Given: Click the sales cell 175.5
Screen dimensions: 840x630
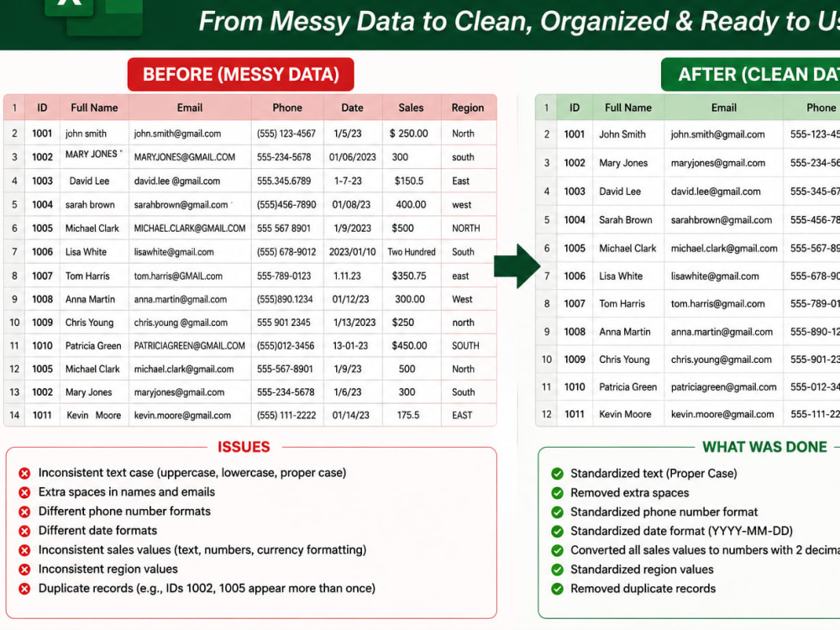Looking at the screenshot, I should pyautogui.click(x=412, y=415).
